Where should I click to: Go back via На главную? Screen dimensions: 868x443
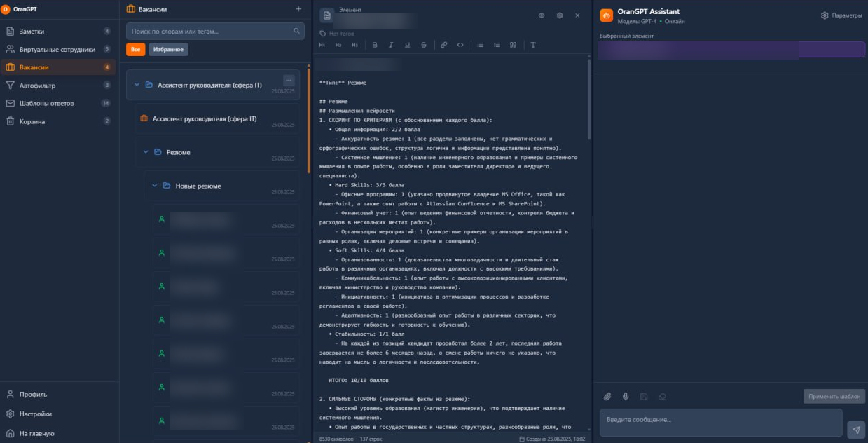tap(57, 434)
